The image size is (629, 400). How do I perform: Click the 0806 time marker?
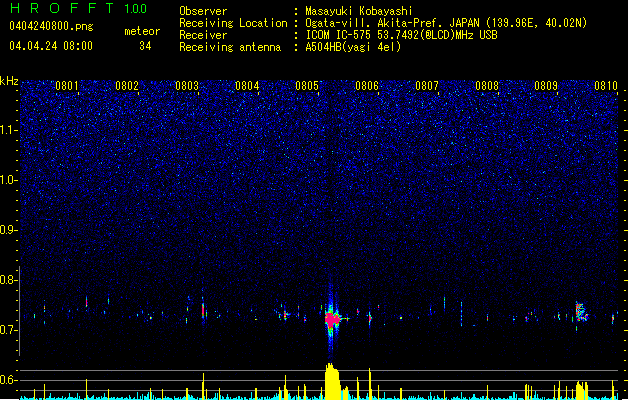click(367, 86)
